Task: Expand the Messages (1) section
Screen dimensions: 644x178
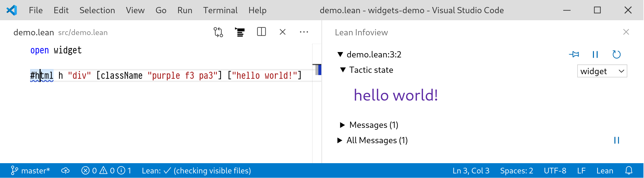Action: tap(342, 125)
